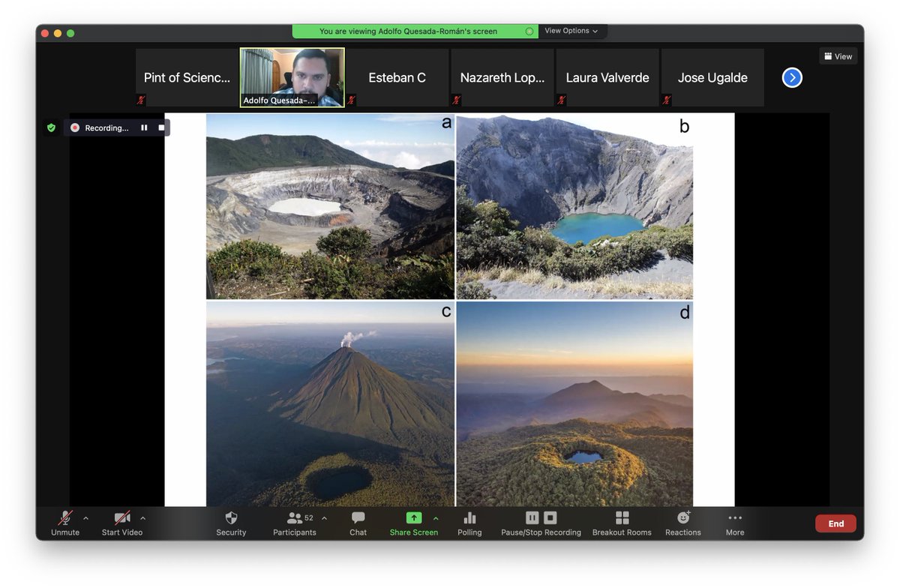Stop recording from top-left indicator
This screenshot has height=588, width=900.
tap(160, 127)
